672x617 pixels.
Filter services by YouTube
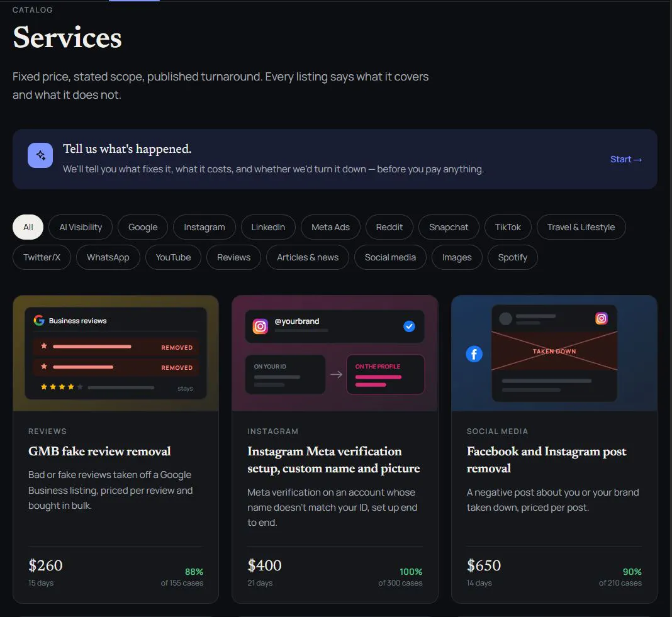point(173,257)
